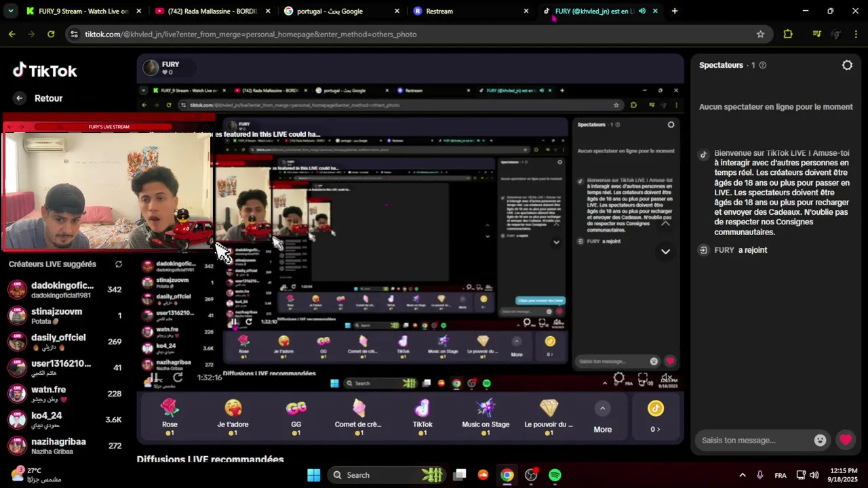The width and height of the screenshot is (868, 488).
Task: Bookmark this page with star icon
Action: [x=760, y=34]
